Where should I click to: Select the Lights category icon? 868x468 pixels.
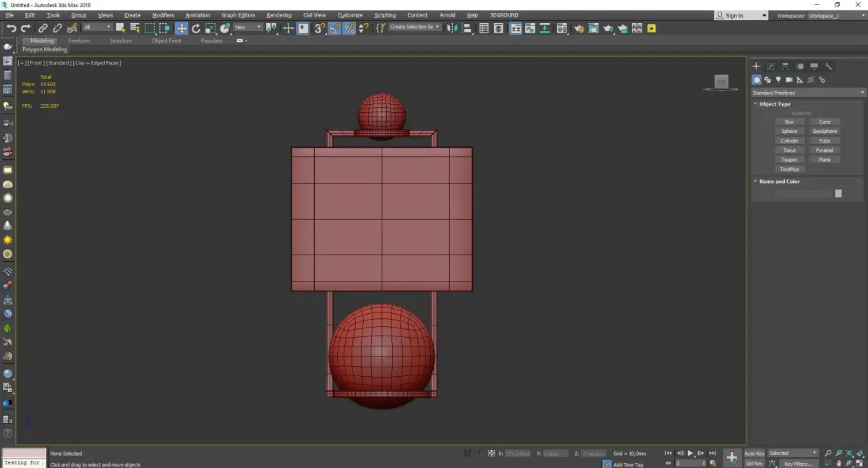[x=778, y=80]
